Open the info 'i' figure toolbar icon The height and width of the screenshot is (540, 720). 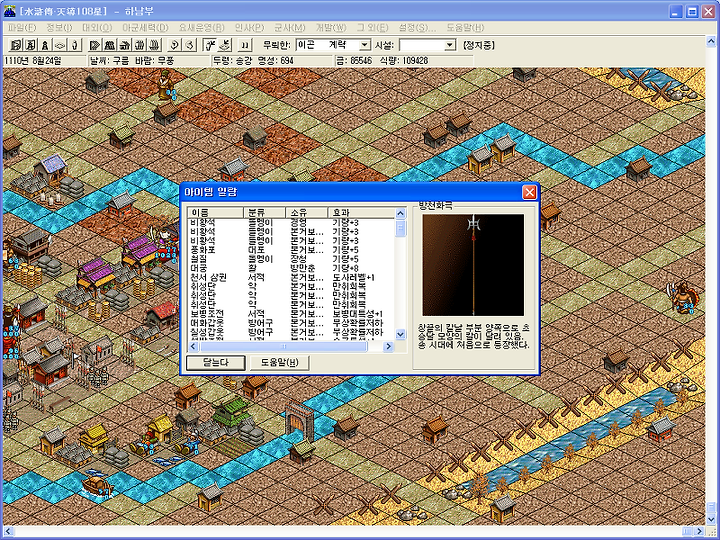(75, 45)
